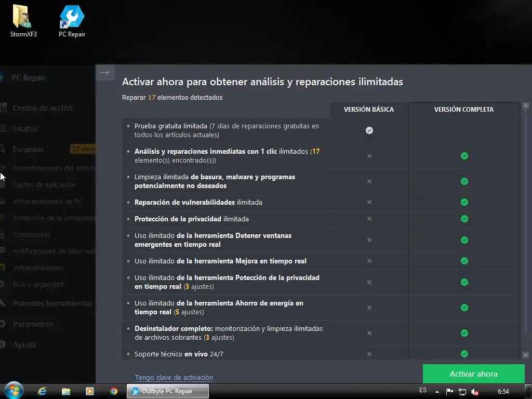Click the Soporte técnico en vivo 24/7 text
Screen dimensions: 532x399
179,354
